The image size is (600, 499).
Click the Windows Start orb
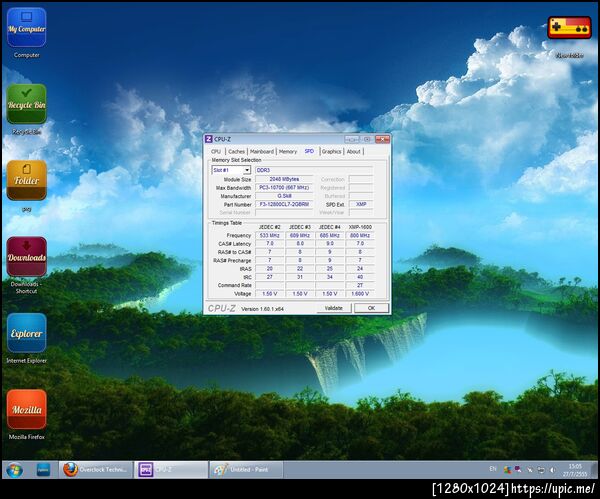tap(15, 470)
